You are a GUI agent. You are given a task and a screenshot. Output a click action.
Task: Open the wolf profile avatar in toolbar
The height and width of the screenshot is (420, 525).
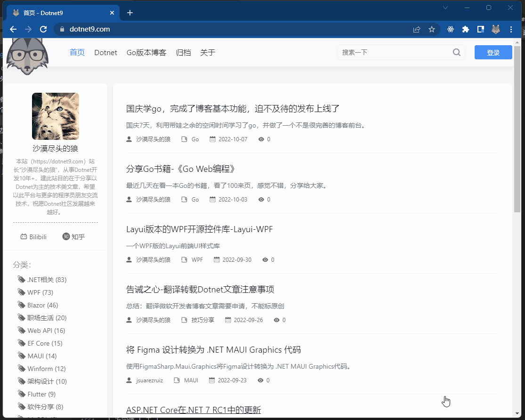pyautogui.click(x=495, y=30)
